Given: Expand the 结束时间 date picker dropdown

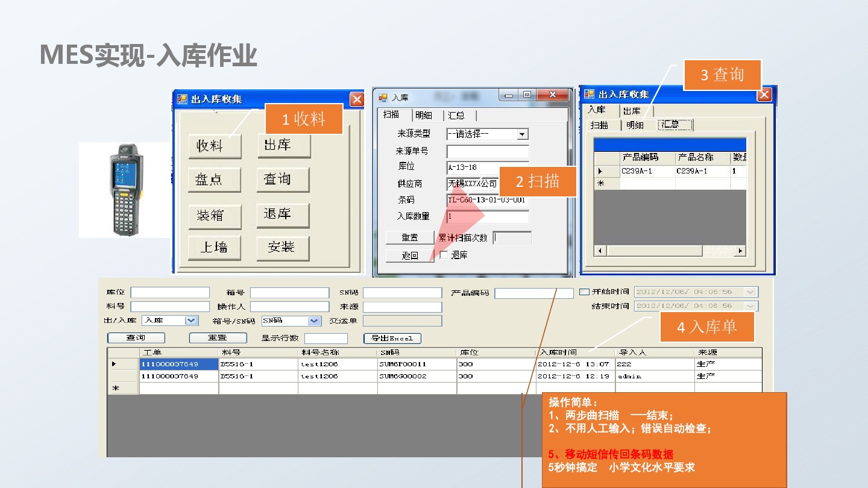Looking at the screenshot, I should (x=750, y=306).
